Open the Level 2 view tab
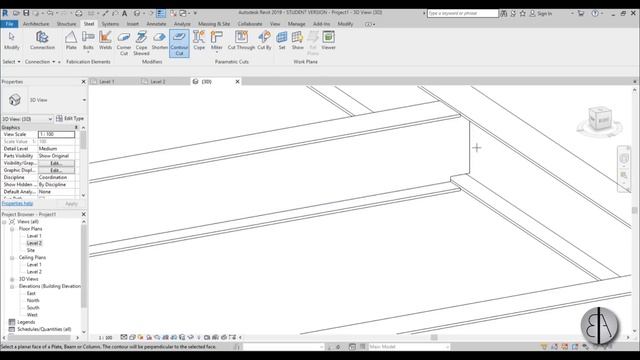This screenshot has width=640, height=360. click(158, 82)
